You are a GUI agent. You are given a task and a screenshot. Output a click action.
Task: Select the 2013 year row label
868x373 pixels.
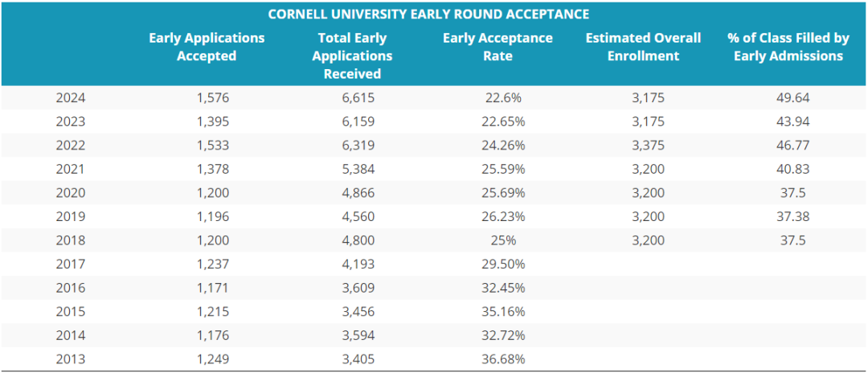[x=71, y=359]
